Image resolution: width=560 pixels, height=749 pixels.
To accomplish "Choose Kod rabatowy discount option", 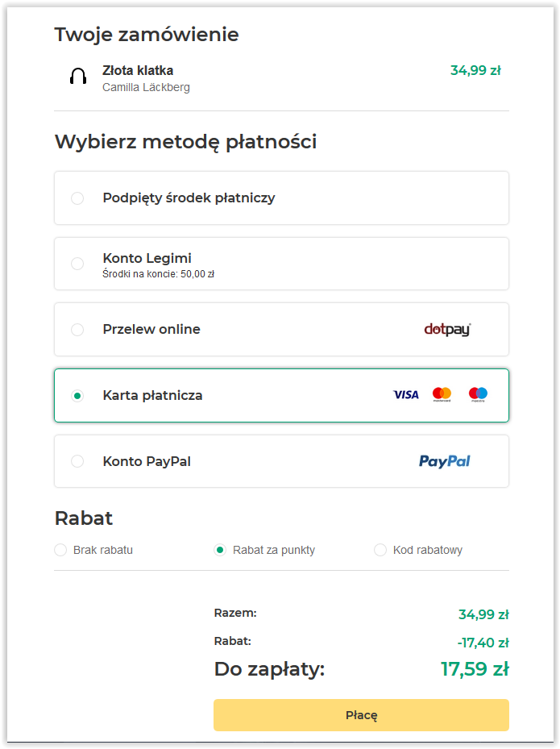I will 380,550.
